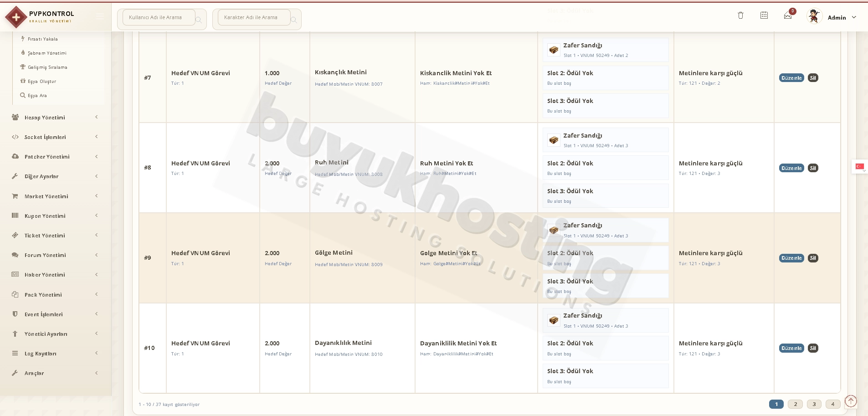Expand the Hesap Yönetimi menu chevron

[x=97, y=117]
